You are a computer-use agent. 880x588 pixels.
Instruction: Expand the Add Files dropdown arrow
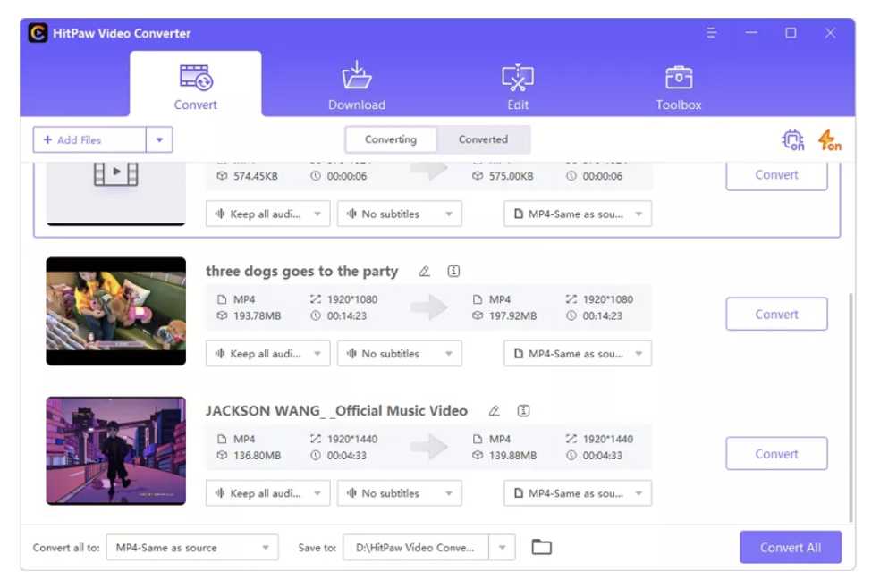click(x=159, y=140)
